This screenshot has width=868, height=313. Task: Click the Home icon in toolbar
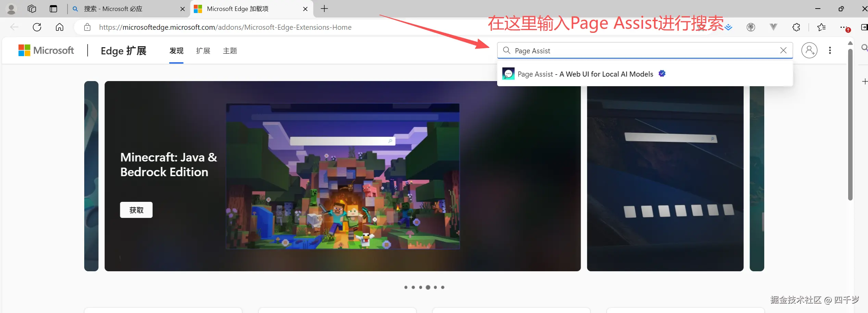pyautogui.click(x=59, y=27)
